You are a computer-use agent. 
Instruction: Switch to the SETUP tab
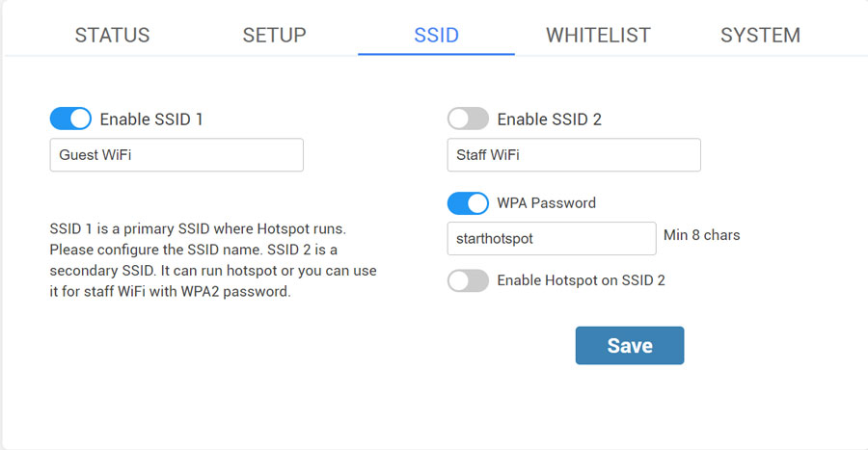point(274,36)
